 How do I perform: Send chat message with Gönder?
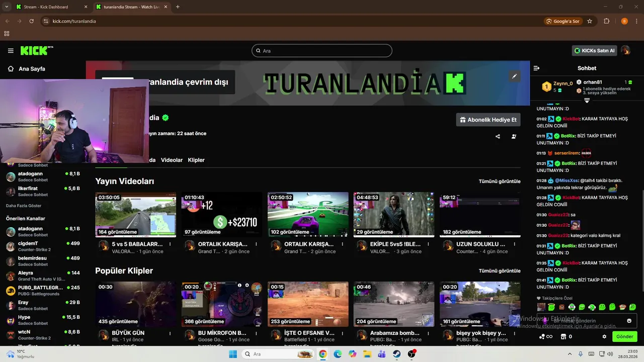(624, 336)
